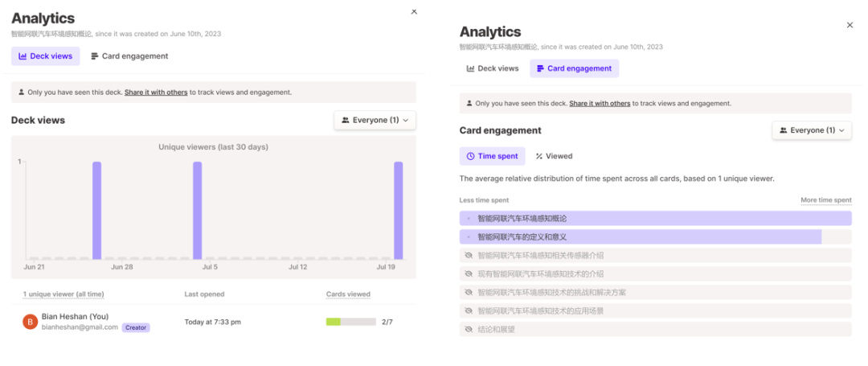The width and height of the screenshot is (868, 366).
Task: Close the right Analytics panel
Action: click(x=850, y=26)
